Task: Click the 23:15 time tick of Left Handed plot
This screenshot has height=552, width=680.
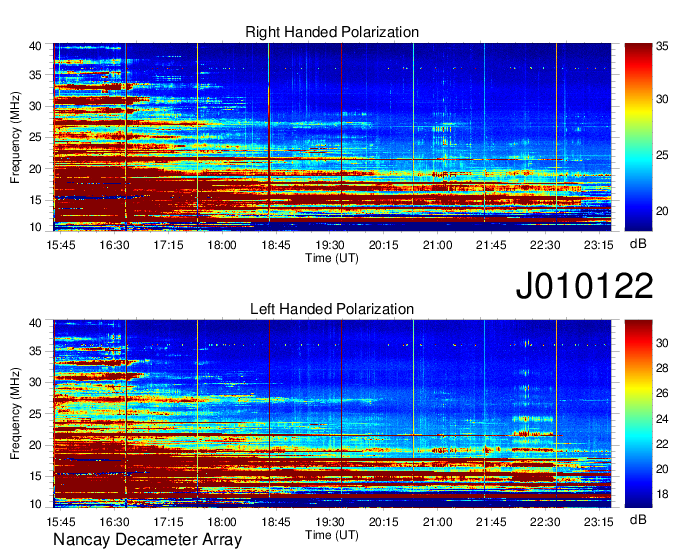Action: tap(599, 522)
